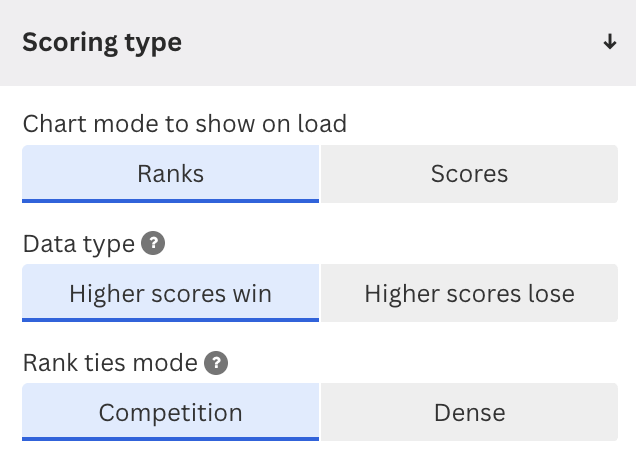Select Ranks as chart mode on load
The height and width of the screenshot is (454, 636).
click(x=170, y=174)
